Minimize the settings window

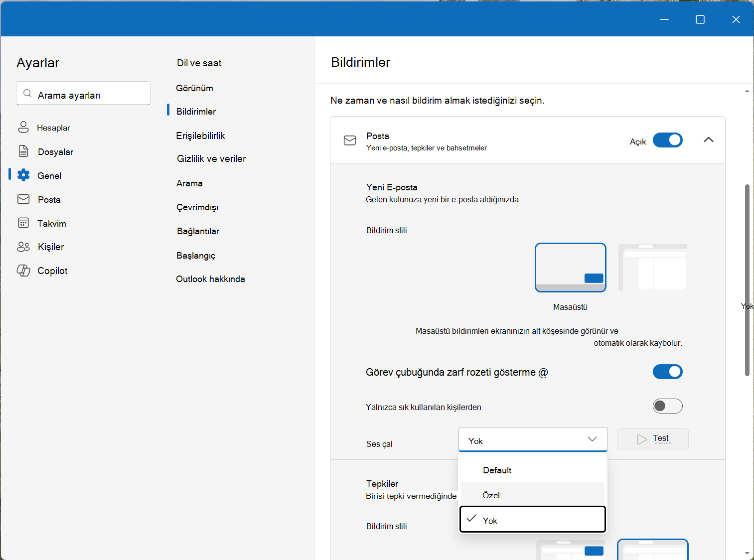pos(664,19)
